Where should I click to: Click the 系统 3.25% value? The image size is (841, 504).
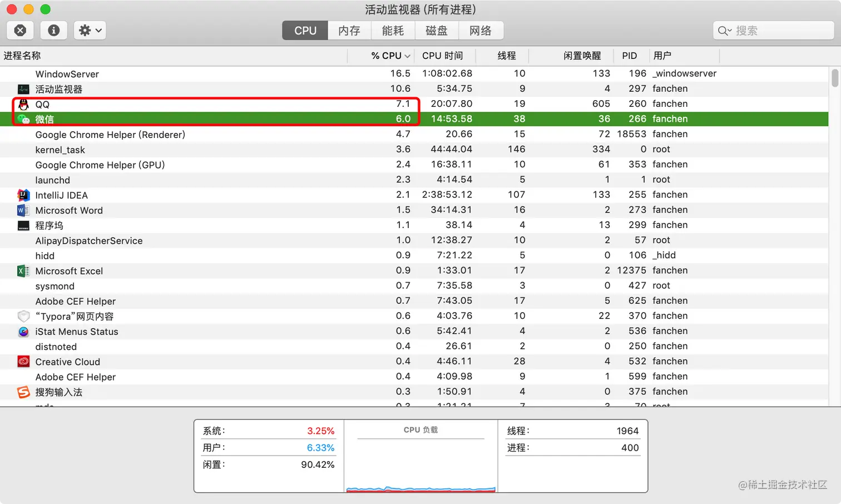coord(320,431)
